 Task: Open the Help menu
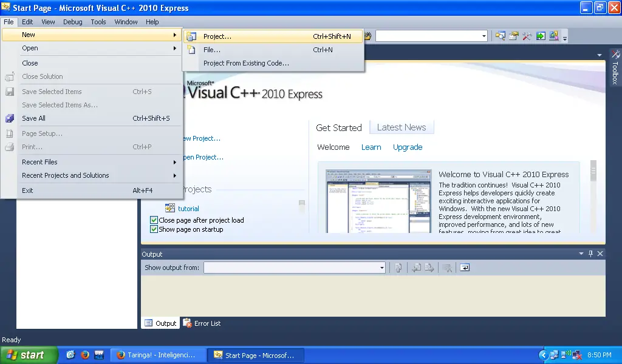[x=152, y=22]
